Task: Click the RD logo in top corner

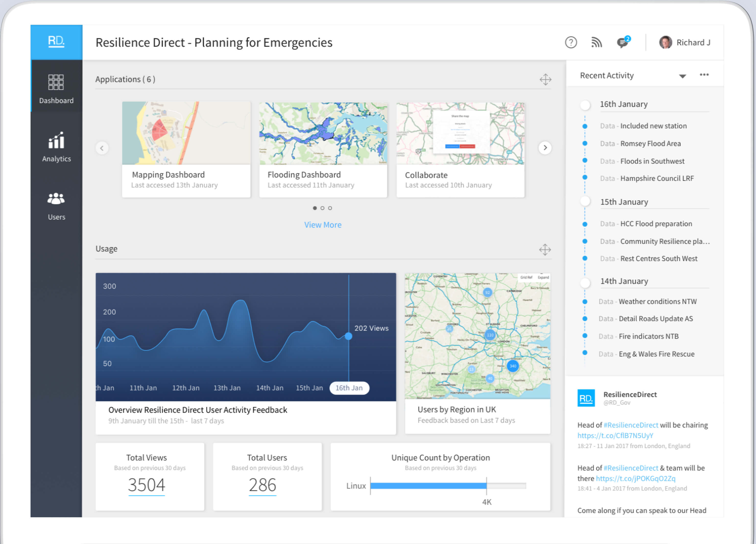Action: click(56, 42)
